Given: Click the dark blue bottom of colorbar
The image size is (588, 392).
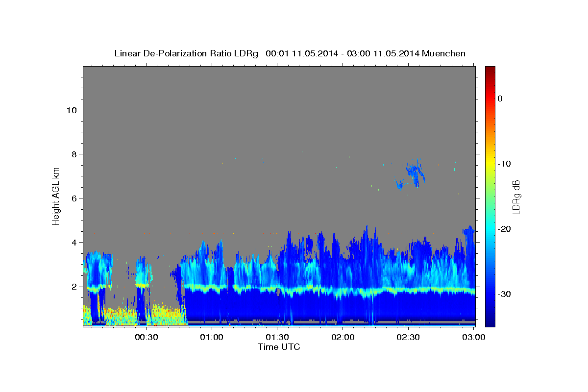Looking at the screenshot, I should pyautogui.click(x=490, y=321).
